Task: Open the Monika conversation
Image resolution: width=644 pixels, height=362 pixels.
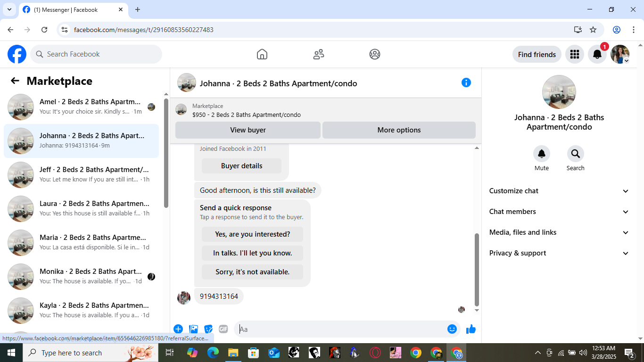Action: click(81, 277)
